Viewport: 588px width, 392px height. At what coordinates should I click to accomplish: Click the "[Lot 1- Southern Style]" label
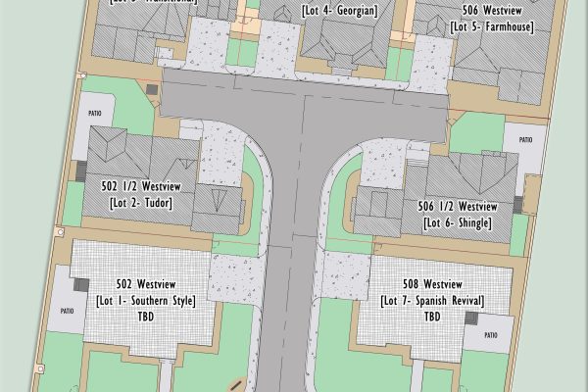point(143,299)
